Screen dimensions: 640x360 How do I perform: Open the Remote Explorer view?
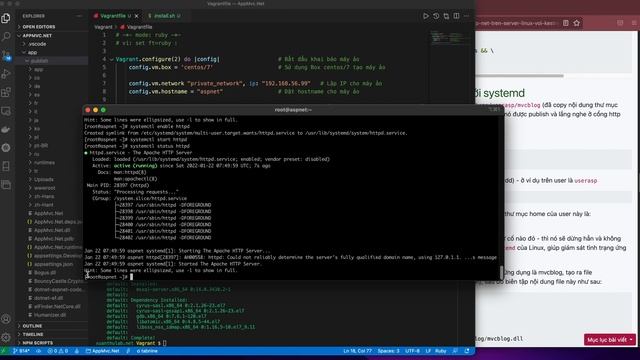(x=6, y=111)
